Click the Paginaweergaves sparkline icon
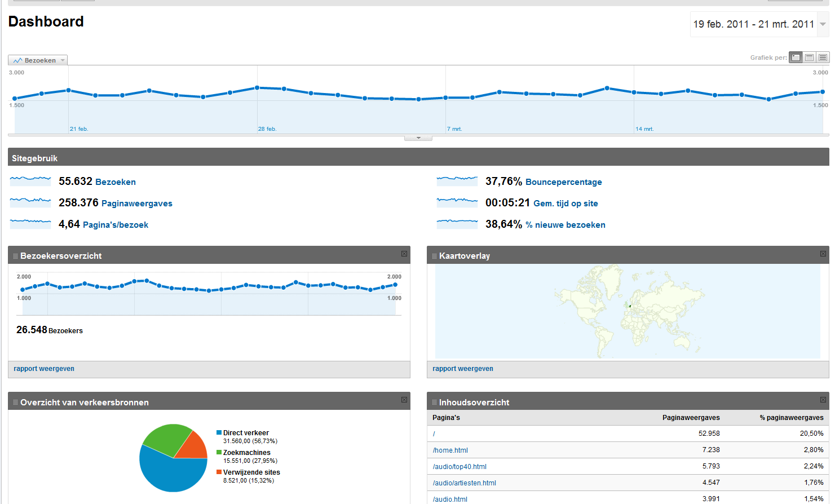The width and height of the screenshot is (835, 504). click(30, 202)
